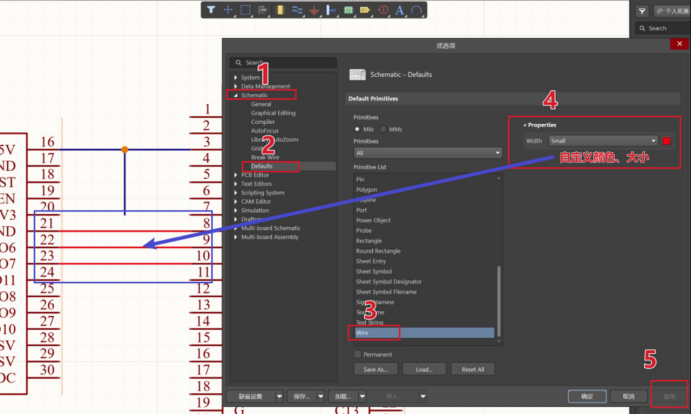Screen dimensions: 692x415
Task: Select the Place Wire tool in toolbar
Action: coord(297,10)
